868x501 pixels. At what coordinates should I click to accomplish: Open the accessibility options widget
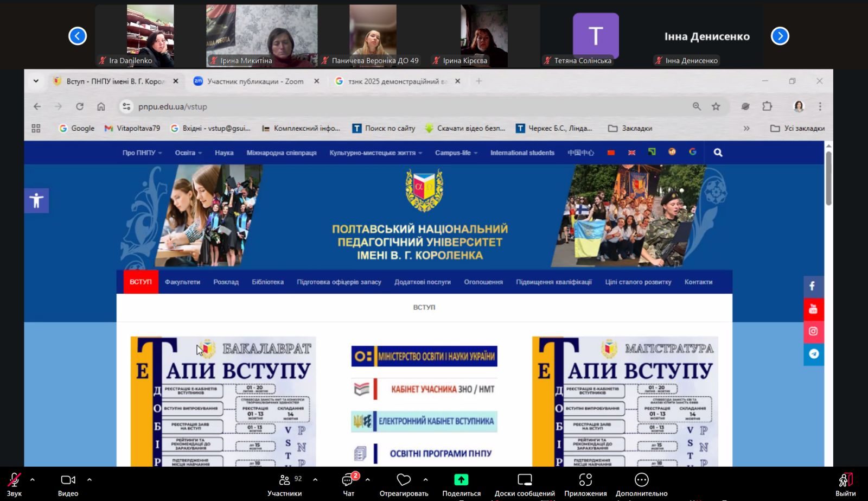[36, 201]
